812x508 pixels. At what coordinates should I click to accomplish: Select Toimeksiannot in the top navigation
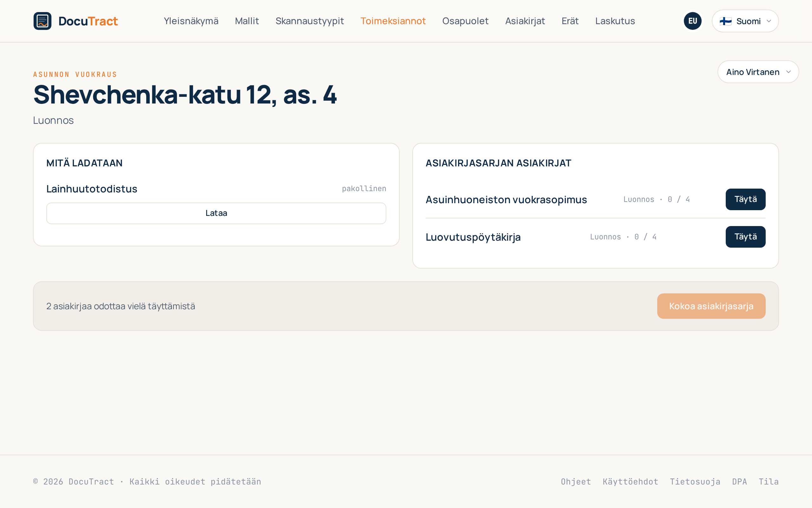(x=393, y=21)
